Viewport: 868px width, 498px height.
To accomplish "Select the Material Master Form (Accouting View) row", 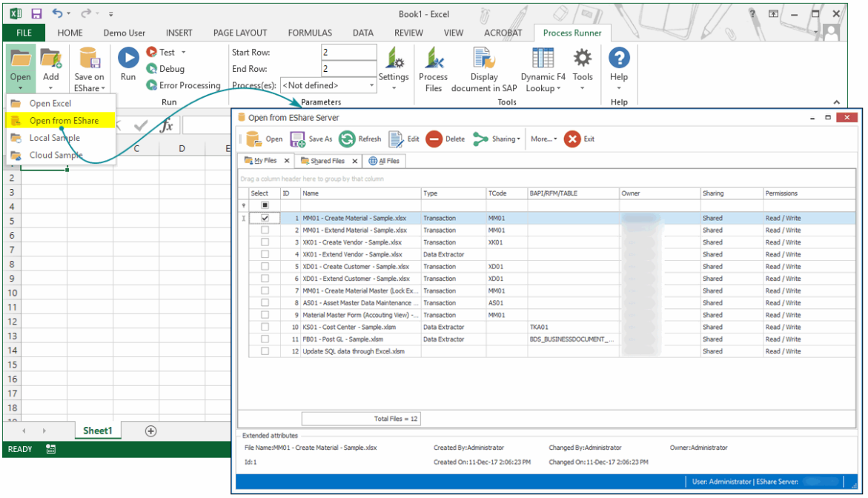I will click(x=547, y=315).
